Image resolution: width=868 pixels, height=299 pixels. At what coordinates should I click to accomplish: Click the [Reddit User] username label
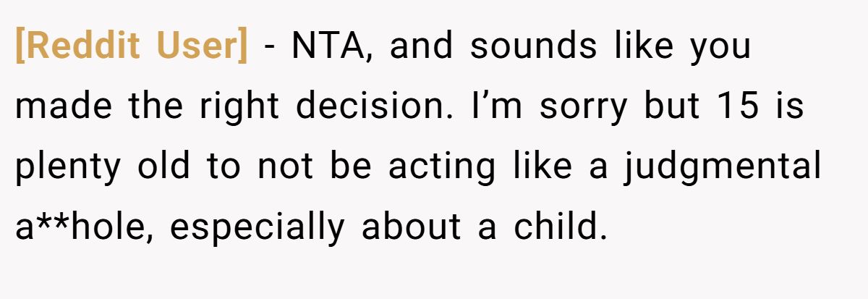click(131, 46)
